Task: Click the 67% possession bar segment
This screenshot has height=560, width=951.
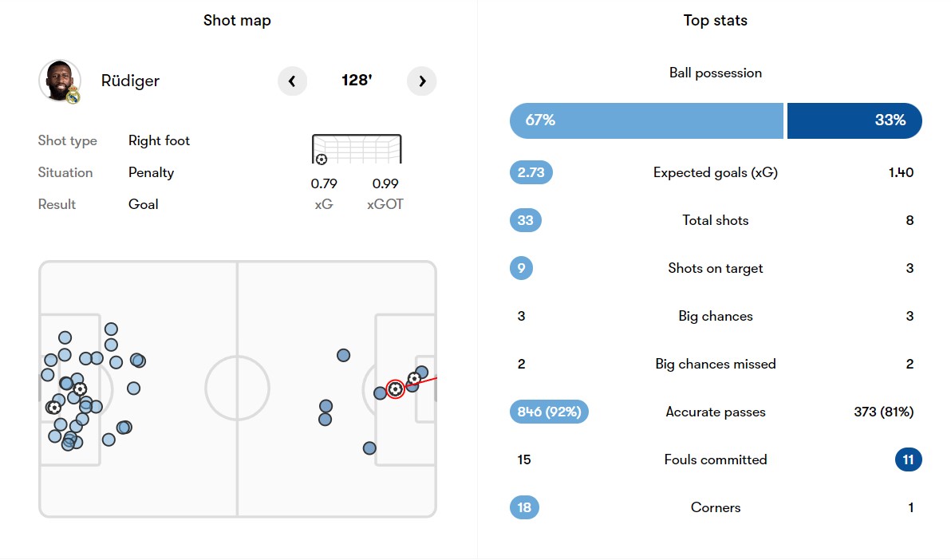Action: click(646, 120)
